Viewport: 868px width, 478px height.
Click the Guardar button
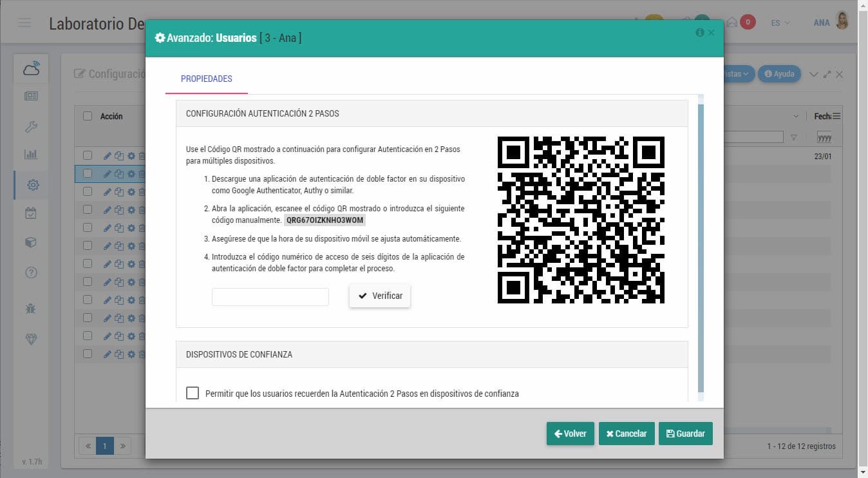coord(686,434)
